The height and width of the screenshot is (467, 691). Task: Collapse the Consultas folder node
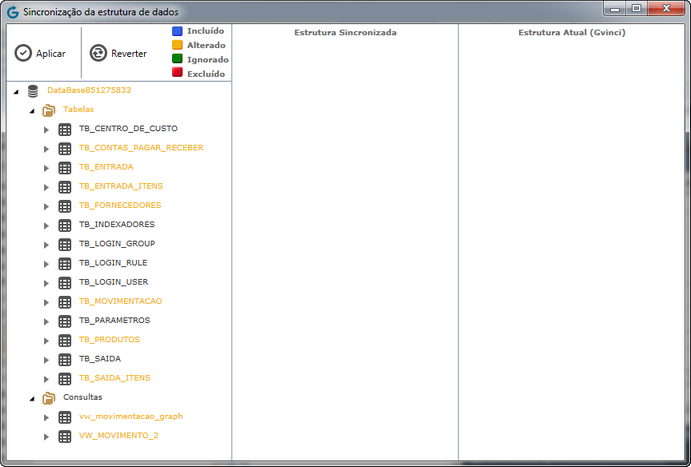coord(31,398)
